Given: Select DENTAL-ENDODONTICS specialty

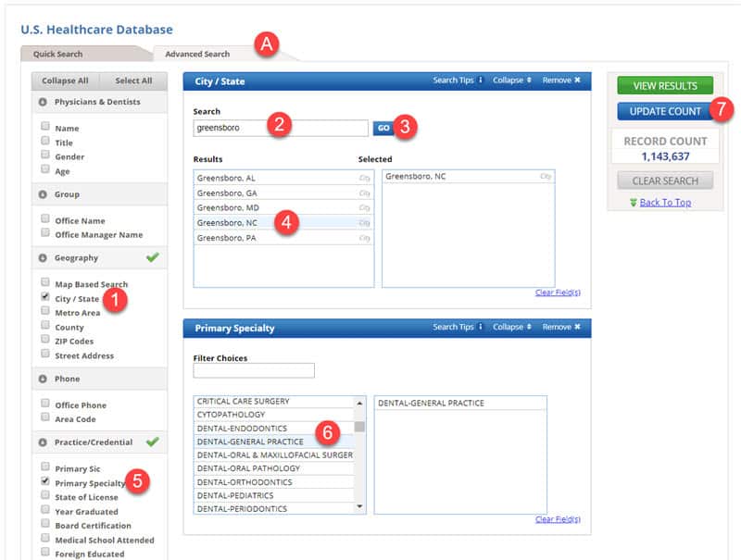Looking at the screenshot, I should point(274,429).
